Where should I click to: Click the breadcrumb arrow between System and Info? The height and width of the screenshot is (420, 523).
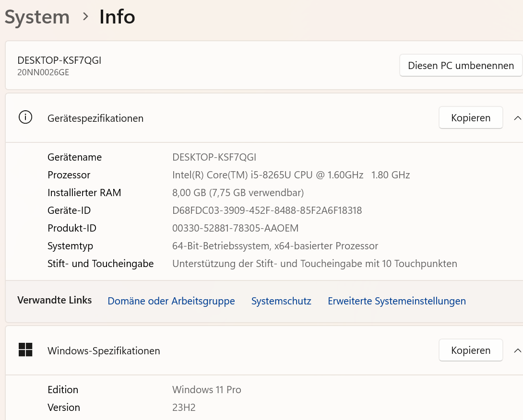coord(85,16)
